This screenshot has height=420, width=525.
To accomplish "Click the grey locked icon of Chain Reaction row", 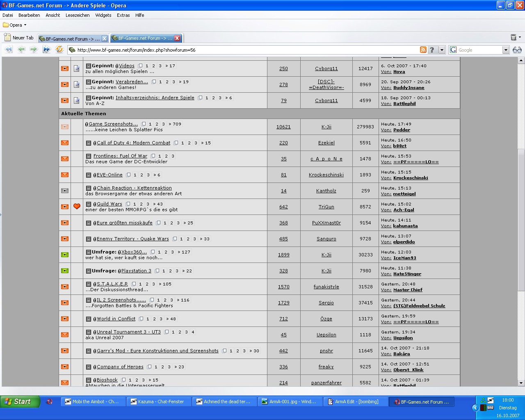I will click(65, 191).
